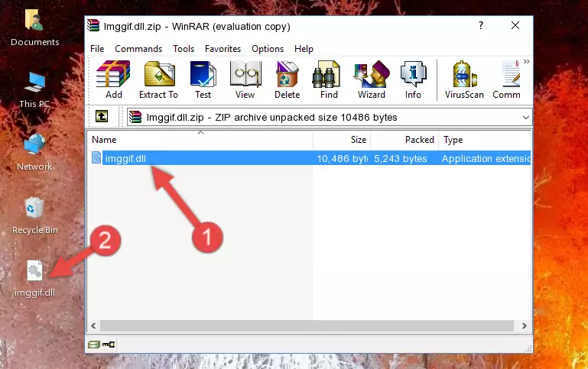
Task: Click the Add toolbar icon
Action: [113, 79]
